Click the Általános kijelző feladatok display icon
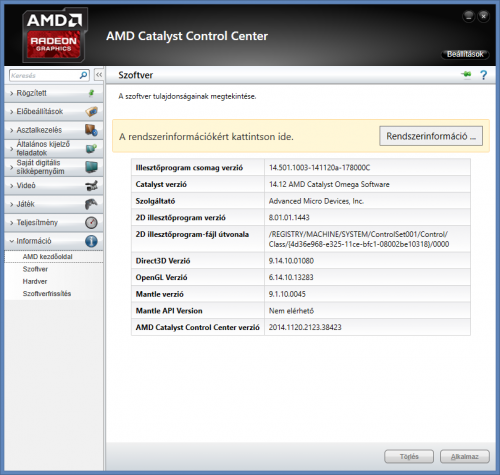This screenshot has width=500, height=475. (91, 148)
